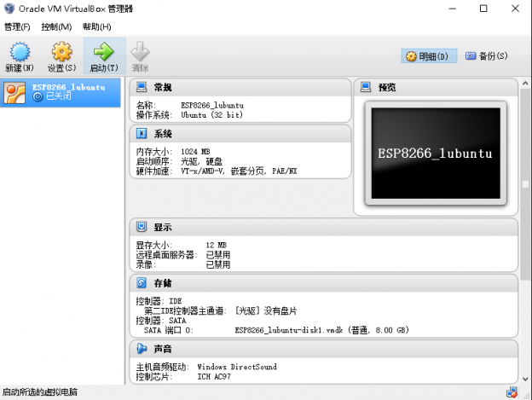This screenshot has height=400, width=532.
Task: Click audio driver value Windows DirectSound
Action: (237, 367)
